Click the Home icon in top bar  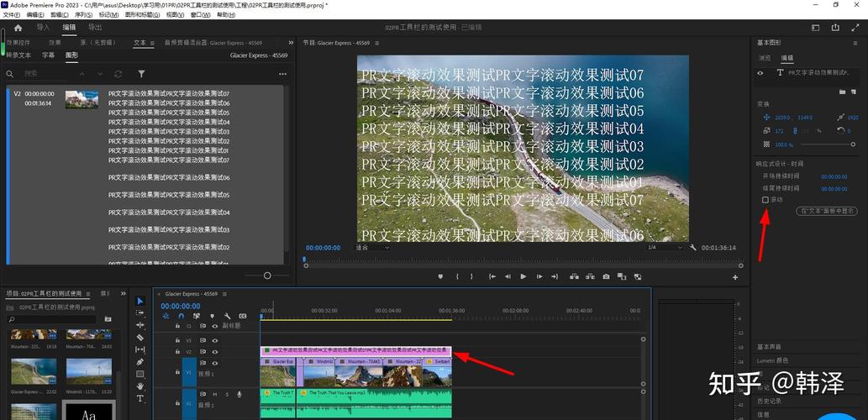click(18, 28)
